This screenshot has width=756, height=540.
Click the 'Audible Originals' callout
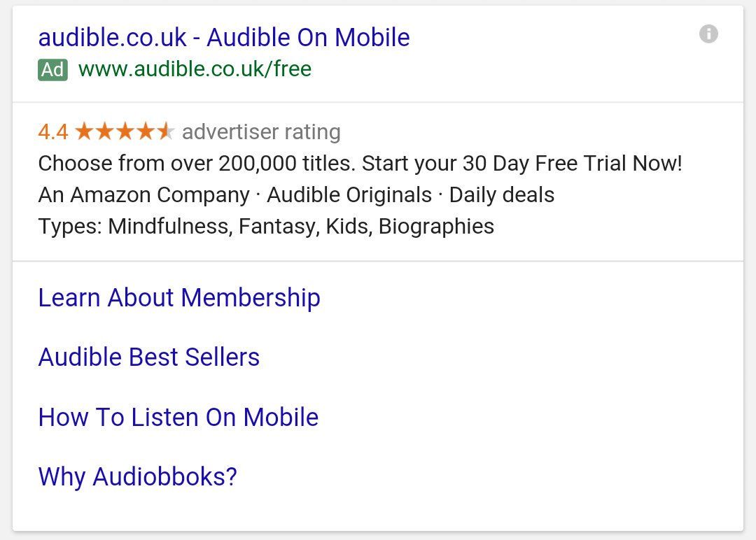pos(349,195)
